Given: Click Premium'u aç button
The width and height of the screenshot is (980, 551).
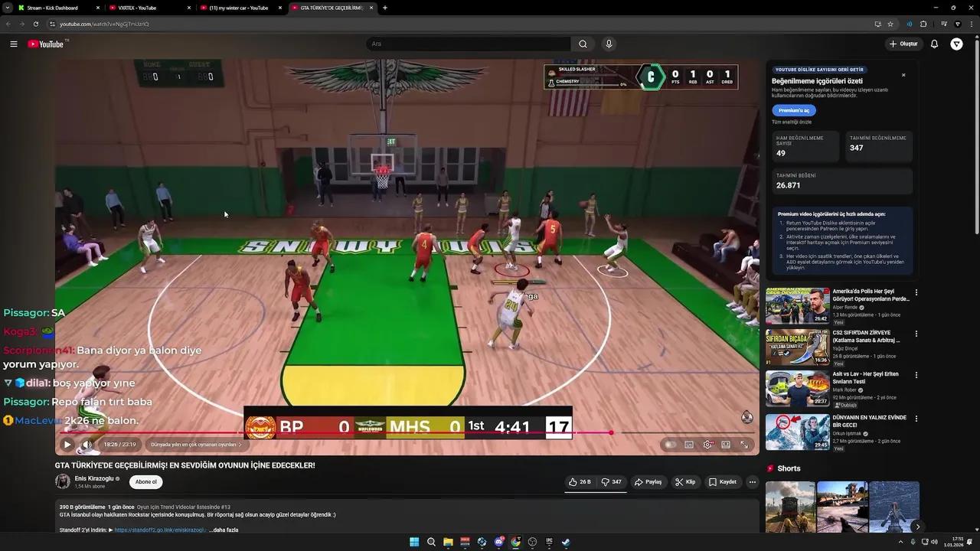Looking at the screenshot, I should 794,110.
